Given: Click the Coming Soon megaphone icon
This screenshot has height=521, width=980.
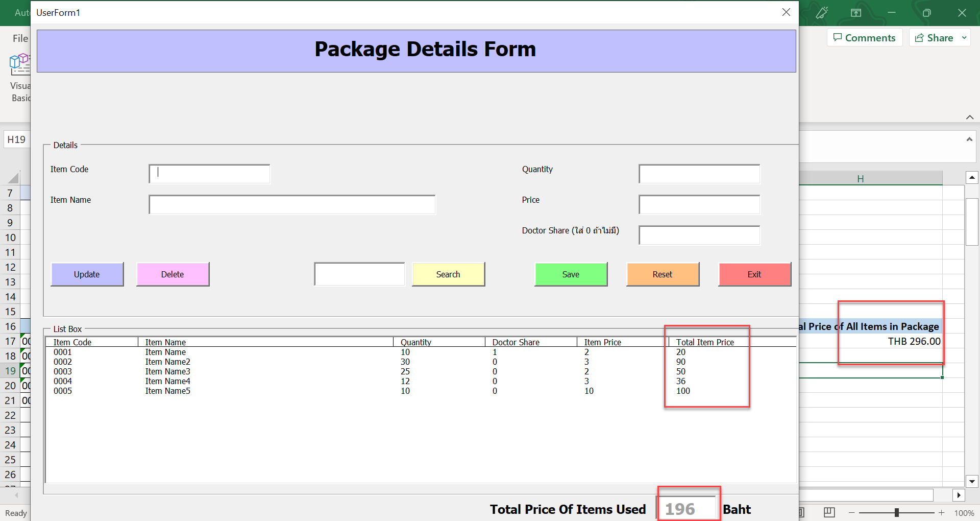Looking at the screenshot, I should [x=822, y=13].
